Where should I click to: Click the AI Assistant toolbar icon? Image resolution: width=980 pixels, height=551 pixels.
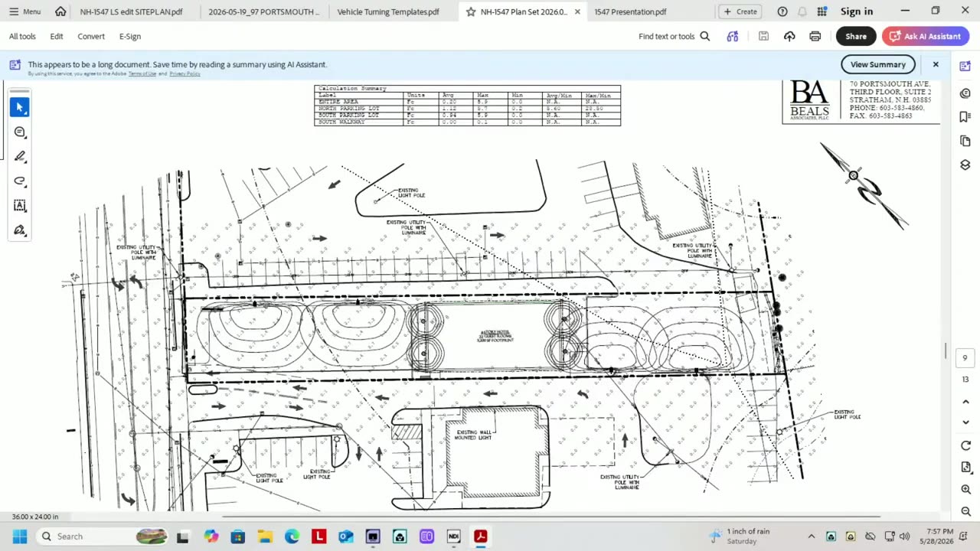point(733,36)
